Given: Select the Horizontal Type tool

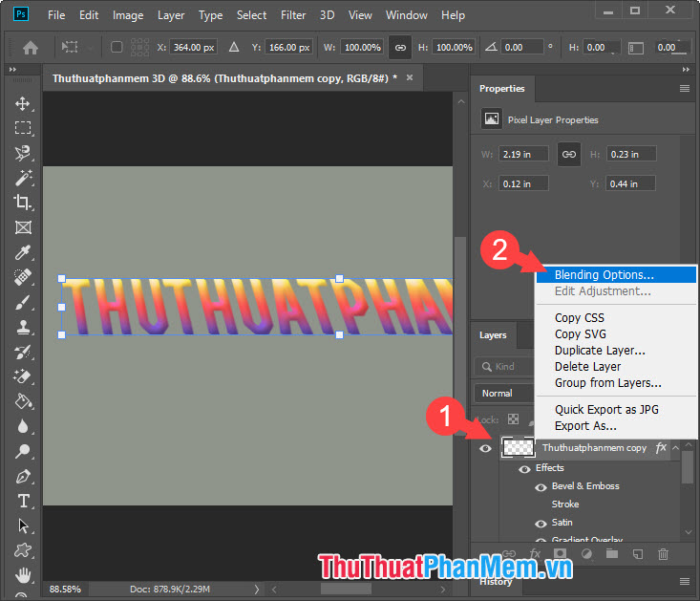Looking at the screenshot, I should [23, 501].
